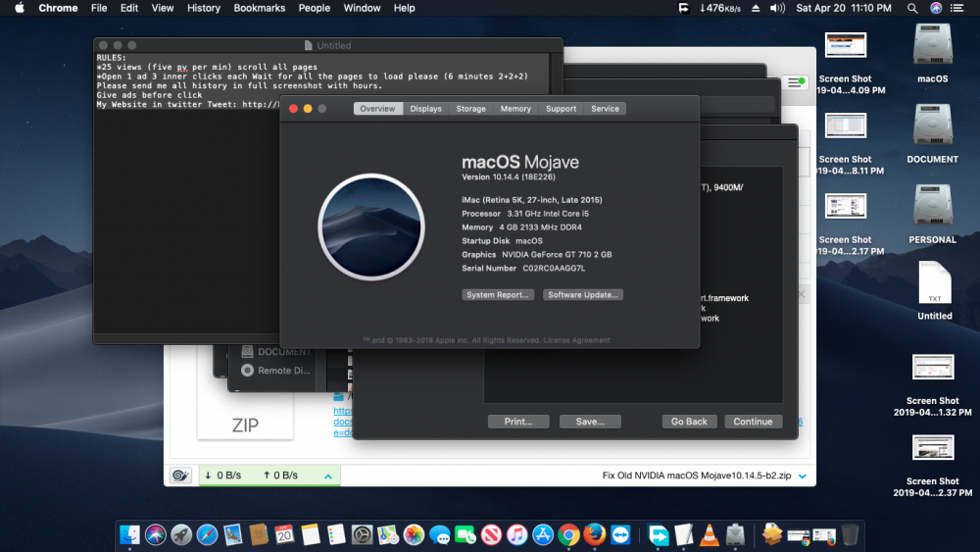Screen dimensions: 980x552
Task: Click eject icon in menu bar
Action: [756, 8]
